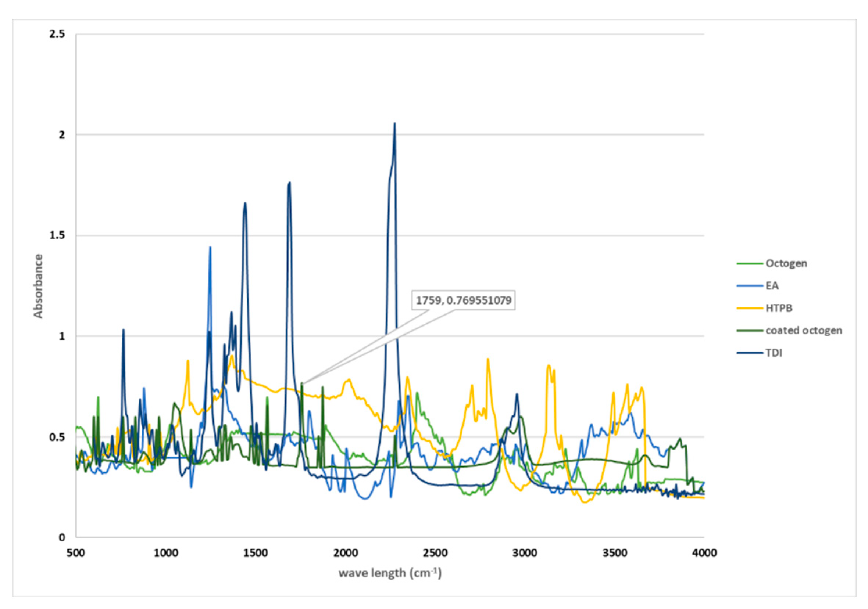
Task: Click the 2000 label on horizontal axis
Action: pos(345,553)
